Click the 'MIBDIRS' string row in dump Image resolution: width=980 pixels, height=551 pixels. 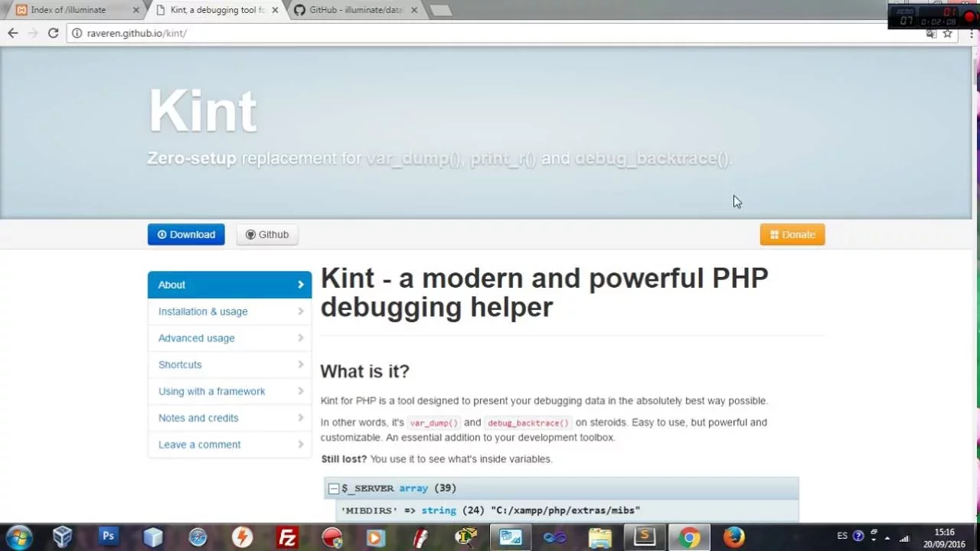pos(568,510)
